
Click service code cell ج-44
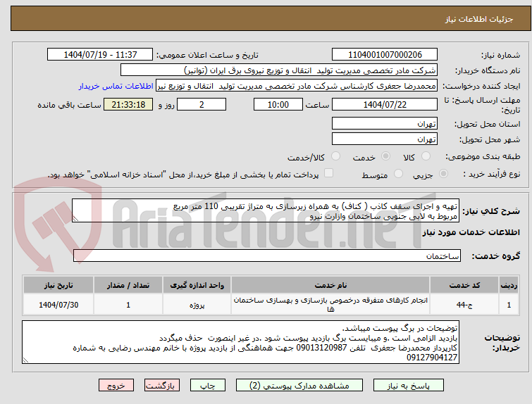click(x=464, y=305)
